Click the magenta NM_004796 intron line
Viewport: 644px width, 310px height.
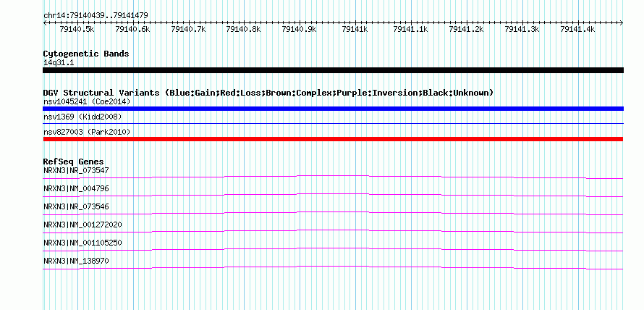pyautogui.click(x=333, y=193)
